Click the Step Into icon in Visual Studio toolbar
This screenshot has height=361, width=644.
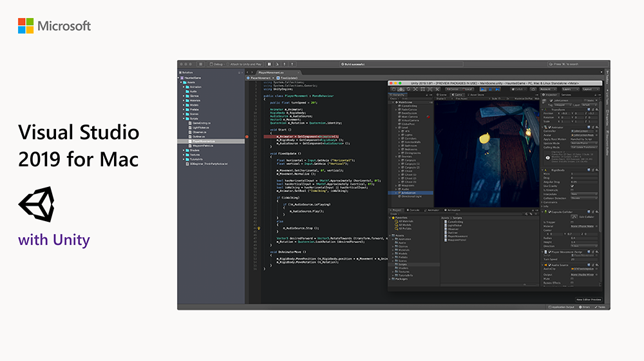pos(284,64)
